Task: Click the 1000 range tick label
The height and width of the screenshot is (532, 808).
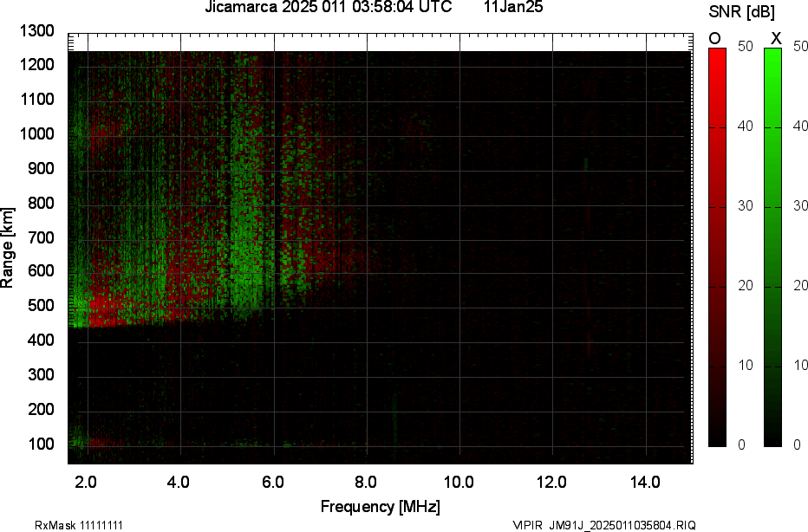Action: coord(36,134)
